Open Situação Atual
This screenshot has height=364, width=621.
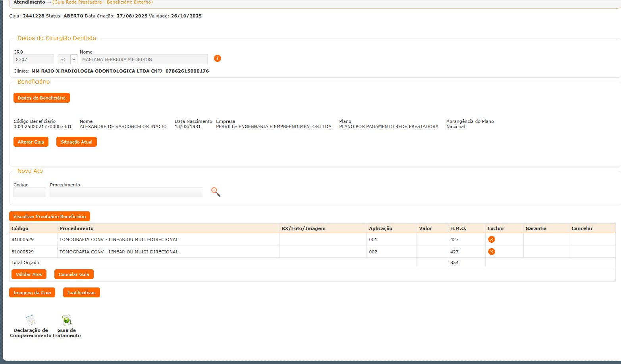tap(76, 142)
